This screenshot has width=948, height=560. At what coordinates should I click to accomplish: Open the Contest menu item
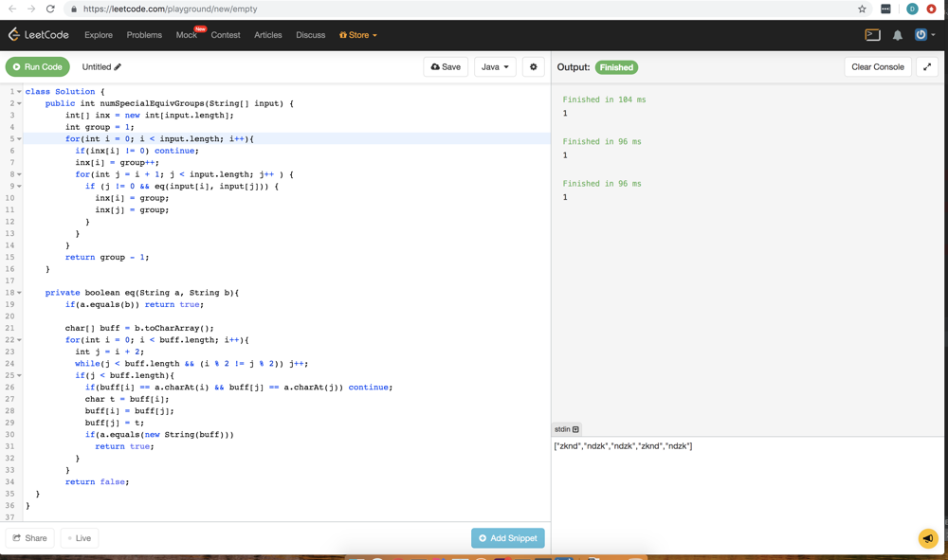(226, 35)
